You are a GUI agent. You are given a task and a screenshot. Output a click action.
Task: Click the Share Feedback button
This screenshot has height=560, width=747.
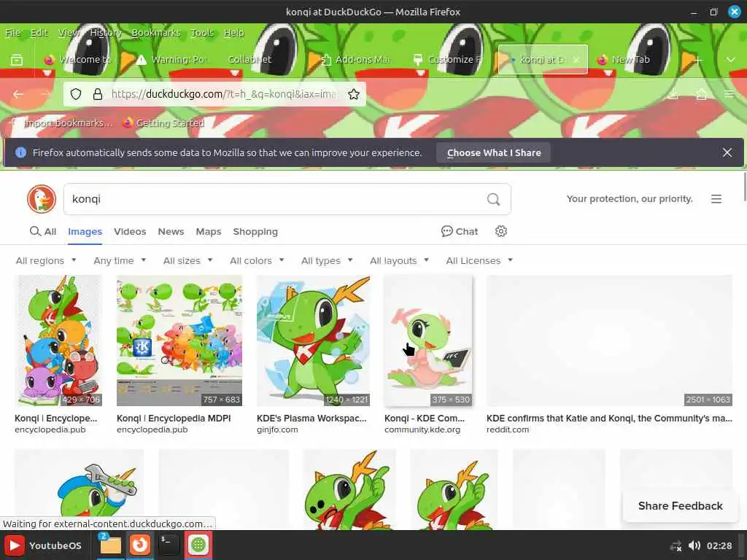680,506
